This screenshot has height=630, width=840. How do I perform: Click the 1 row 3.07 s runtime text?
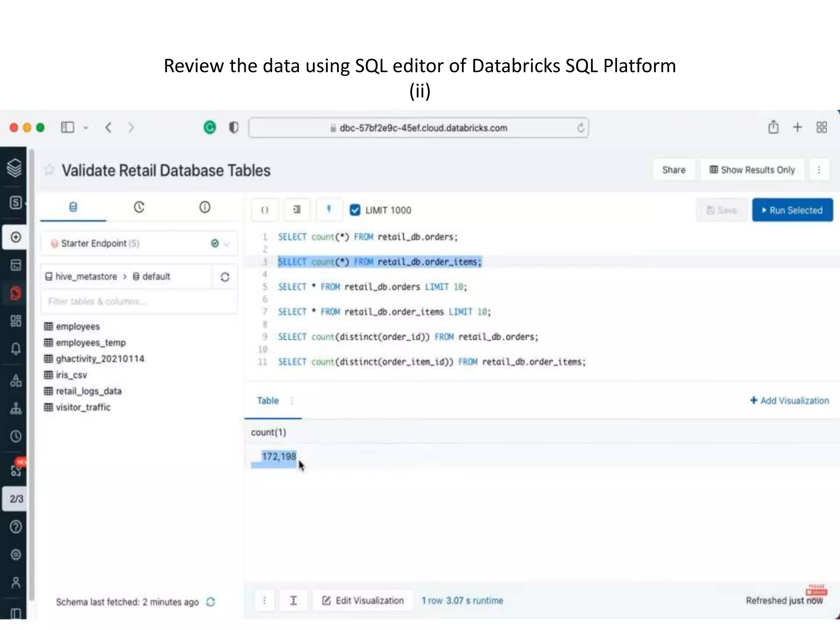462,601
